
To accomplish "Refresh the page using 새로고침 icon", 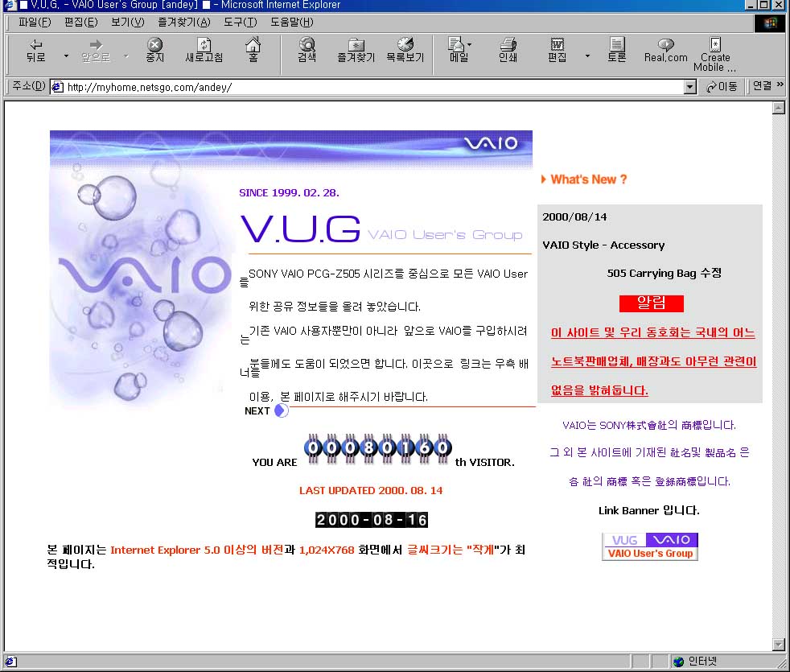I will [x=204, y=50].
